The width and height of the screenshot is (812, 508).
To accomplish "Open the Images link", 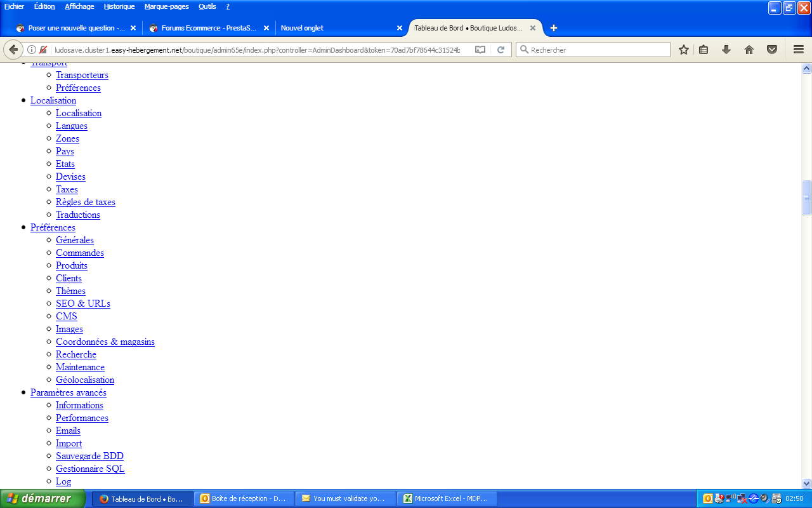I will click(x=69, y=329).
